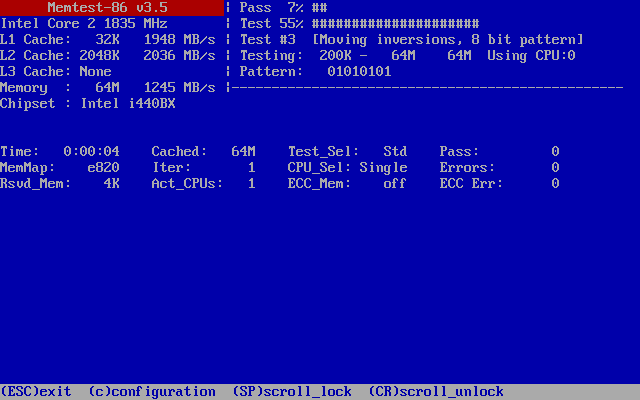Screen dimensions: 640x400
Task: Click the (ESC)exit option
Action: point(36,392)
